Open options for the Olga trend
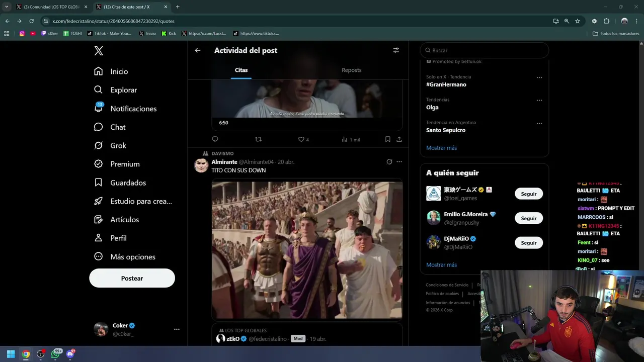644x362 pixels. click(x=539, y=100)
